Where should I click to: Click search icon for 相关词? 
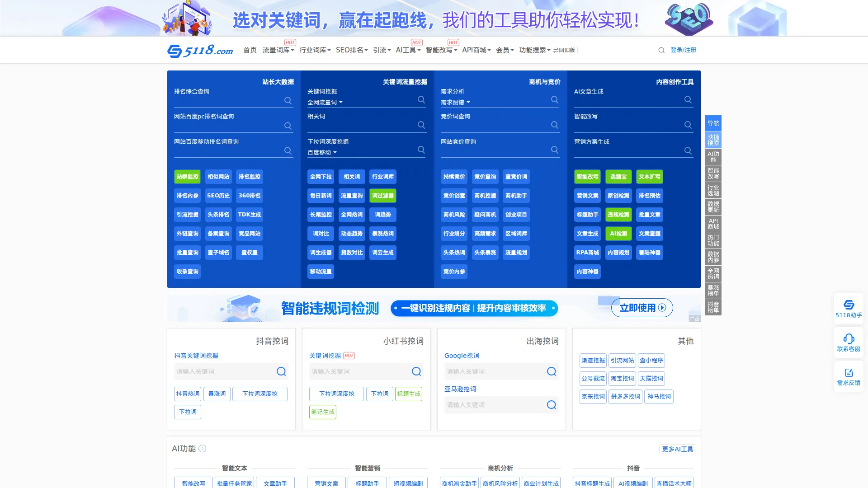point(421,125)
